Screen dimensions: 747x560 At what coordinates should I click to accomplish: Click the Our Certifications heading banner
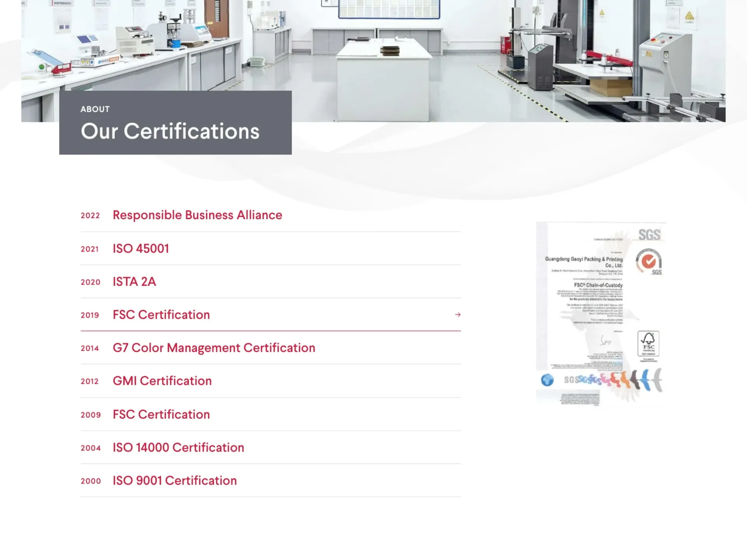tap(170, 131)
